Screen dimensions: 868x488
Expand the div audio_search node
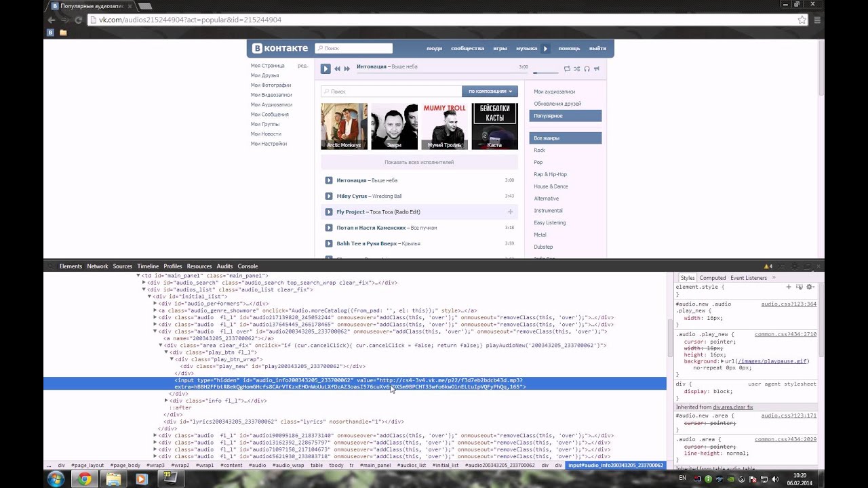point(144,283)
